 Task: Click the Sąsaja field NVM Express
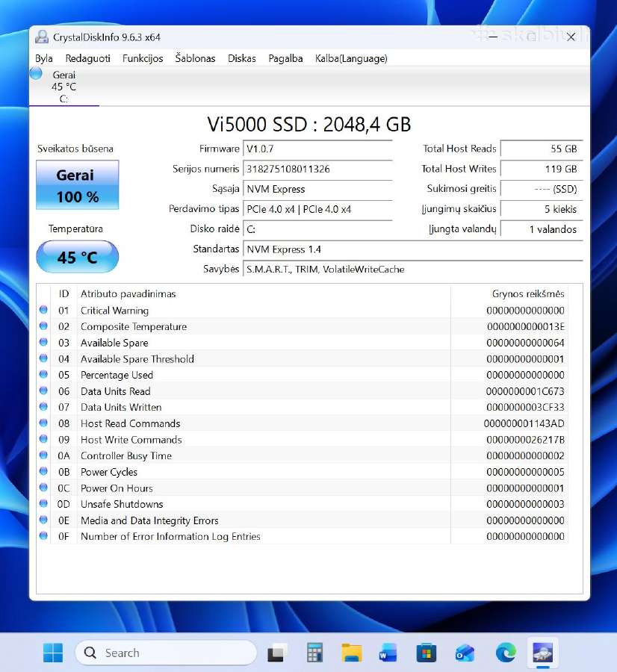tap(317, 189)
